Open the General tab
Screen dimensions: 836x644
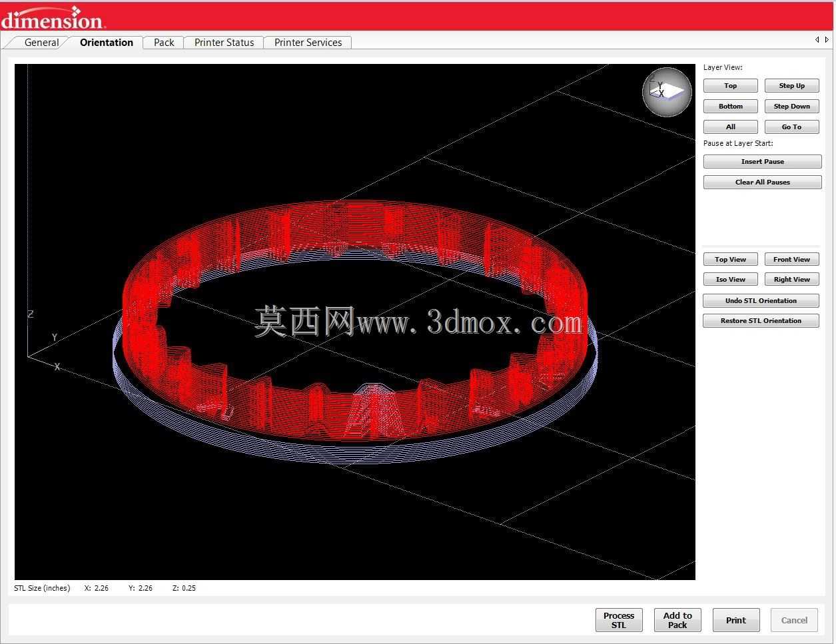click(41, 43)
